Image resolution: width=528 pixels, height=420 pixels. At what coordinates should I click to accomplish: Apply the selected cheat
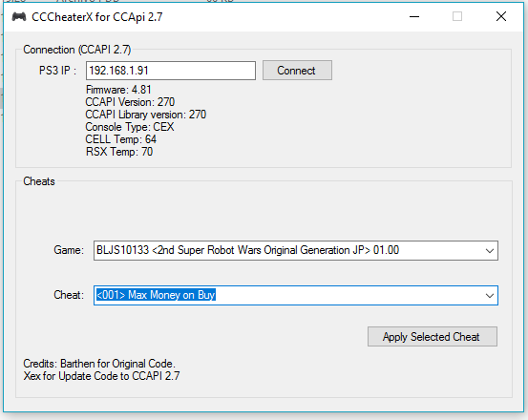tap(432, 337)
